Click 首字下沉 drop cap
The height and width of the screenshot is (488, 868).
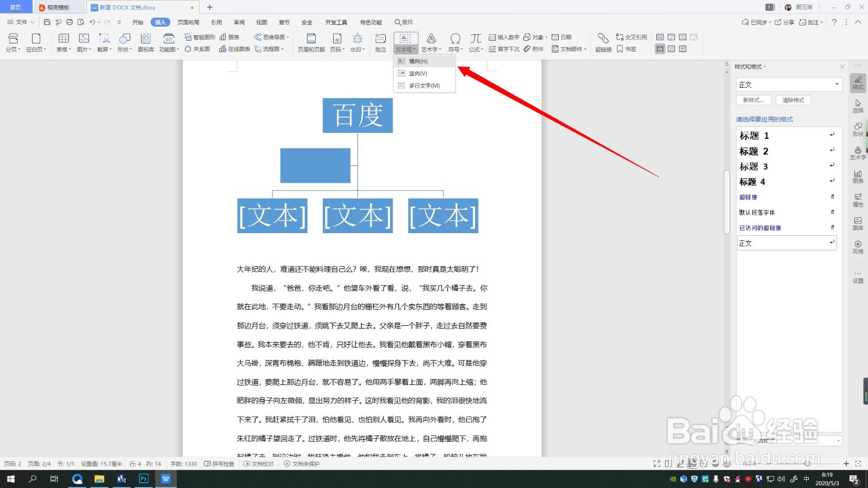pos(504,49)
